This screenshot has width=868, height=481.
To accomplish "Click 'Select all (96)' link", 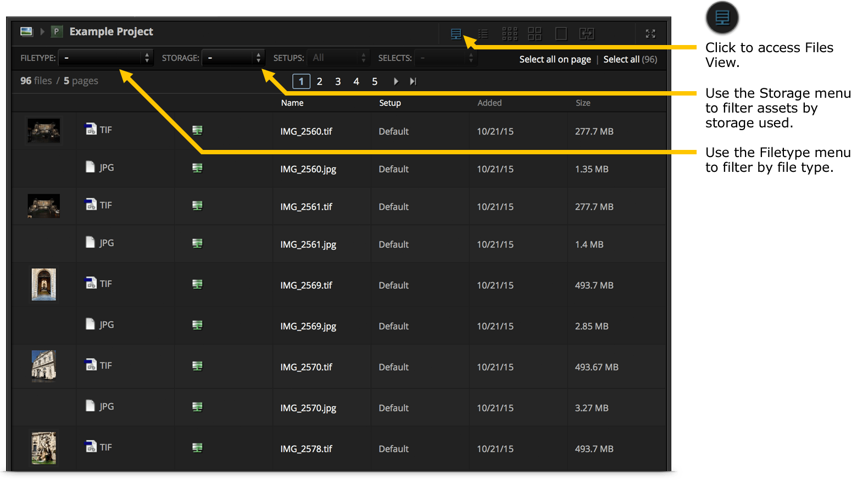I will click(630, 59).
